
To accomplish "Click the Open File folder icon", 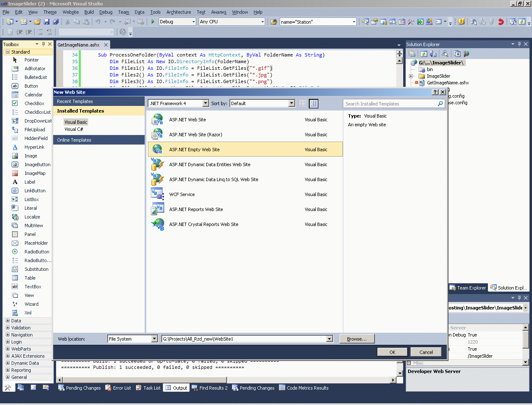I will coord(37,22).
